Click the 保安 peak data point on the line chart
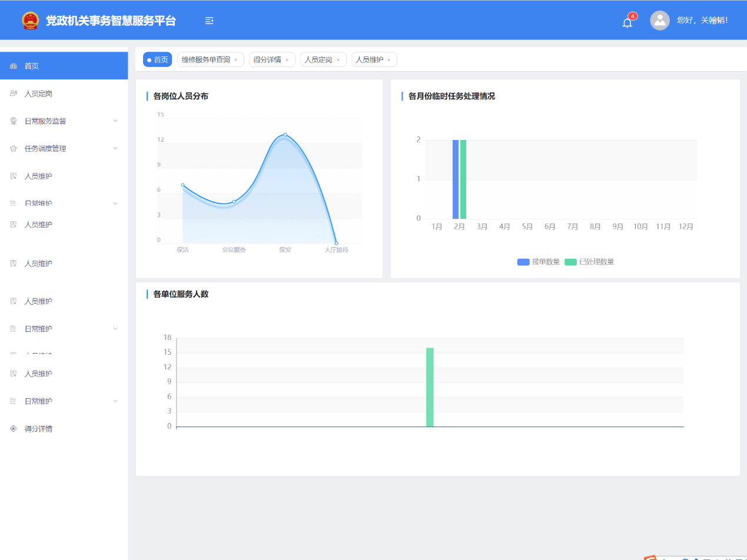Screen dimensions: 747x560 (285, 135)
